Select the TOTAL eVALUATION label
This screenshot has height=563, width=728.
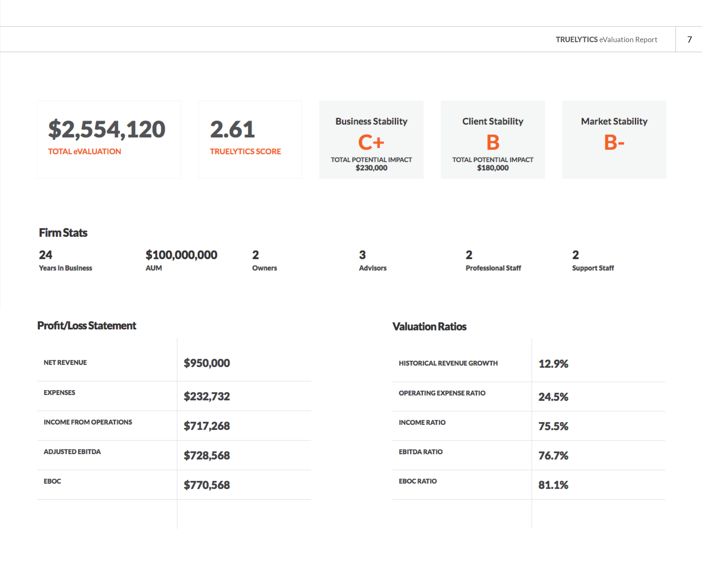click(84, 151)
